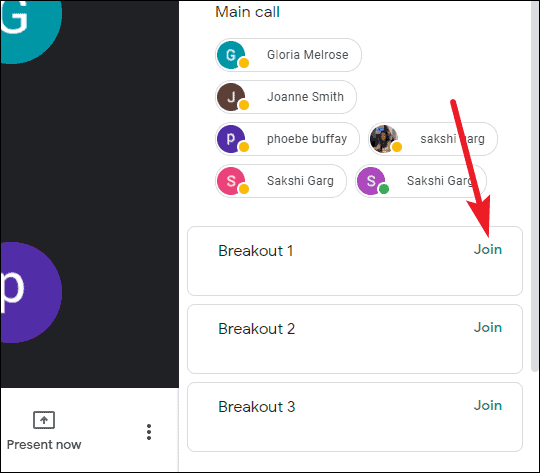Click the panel's vertical scrollbar
Image resolution: width=540 pixels, height=473 pixels.
pos(535,186)
